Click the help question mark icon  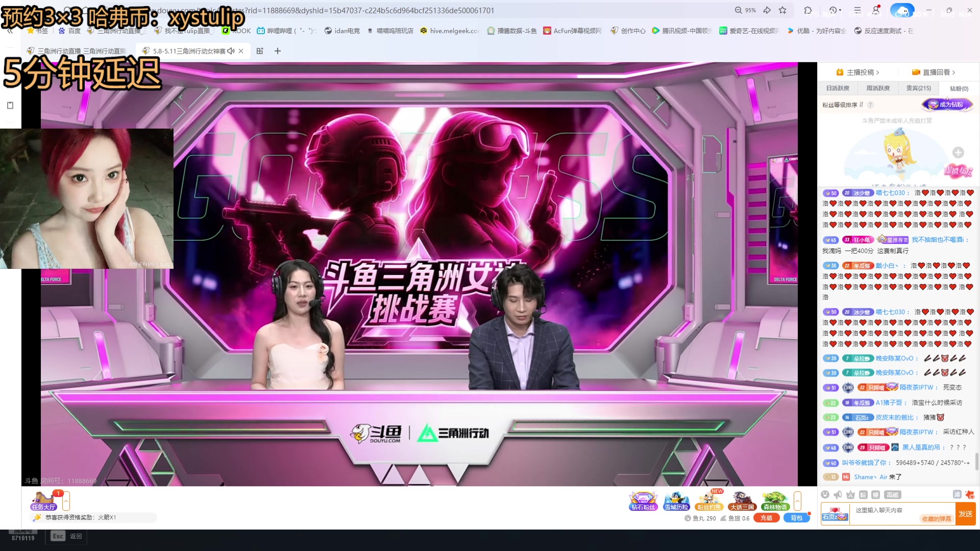tap(870, 105)
